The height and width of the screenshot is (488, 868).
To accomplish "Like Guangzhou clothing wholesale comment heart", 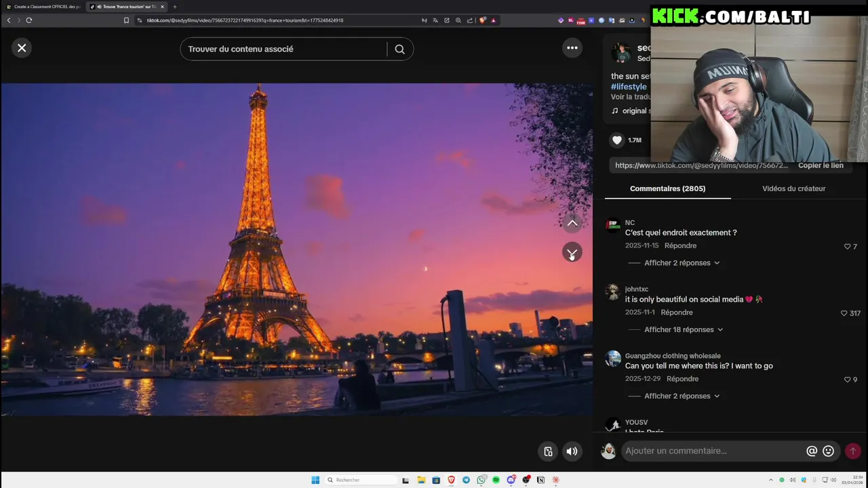I will [847, 380].
